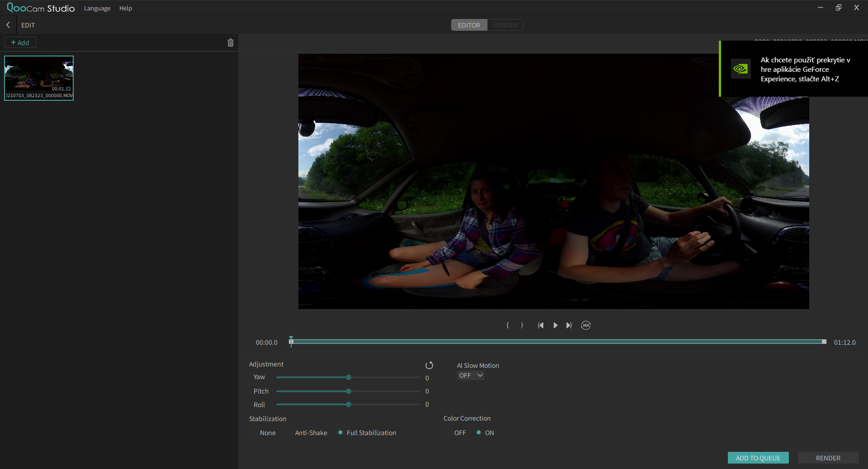Delete the selected clip with the trash icon
This screenshot has height=469, width=868.
[231, 42]
